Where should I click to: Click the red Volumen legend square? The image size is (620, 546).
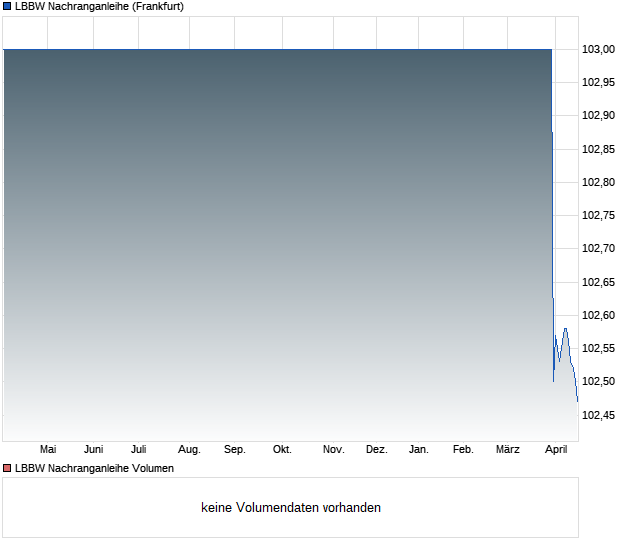click(x=7, y=468)
